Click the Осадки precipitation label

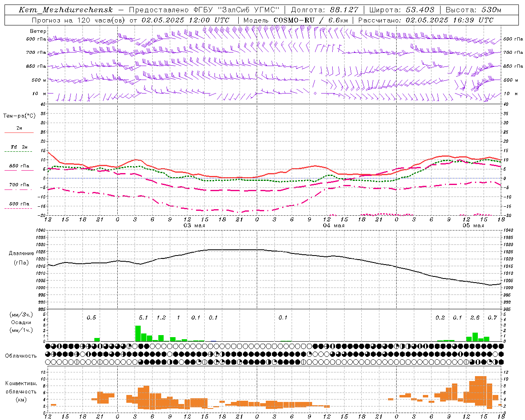[x=21, y=322]
